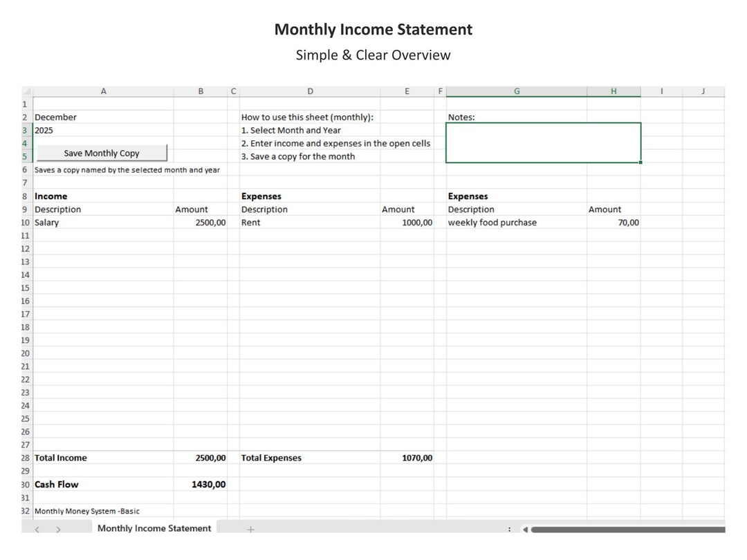
Task: Click the Income heading cell
Action: tap(103, 196)
